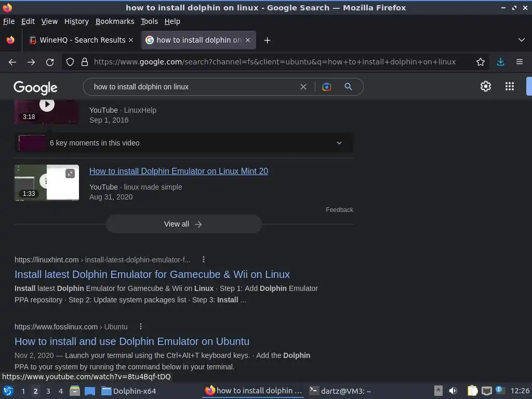Go back to the previous page

pos(12,62)
